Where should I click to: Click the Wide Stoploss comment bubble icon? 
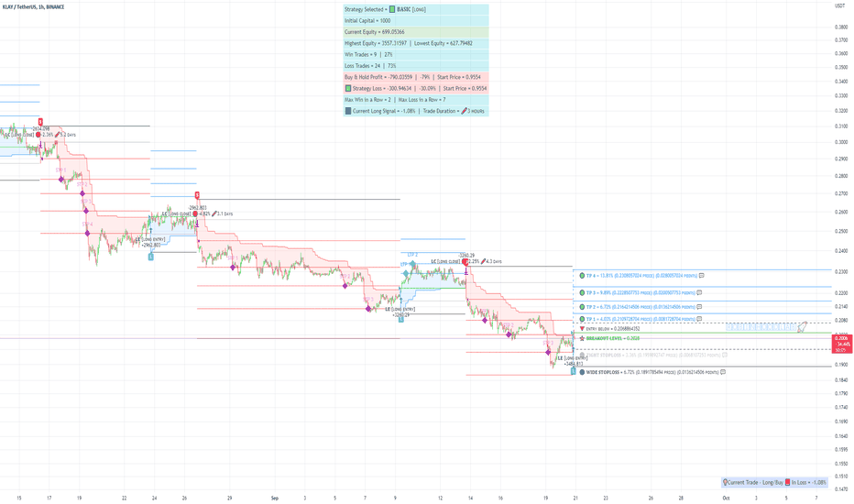[723, 372]
